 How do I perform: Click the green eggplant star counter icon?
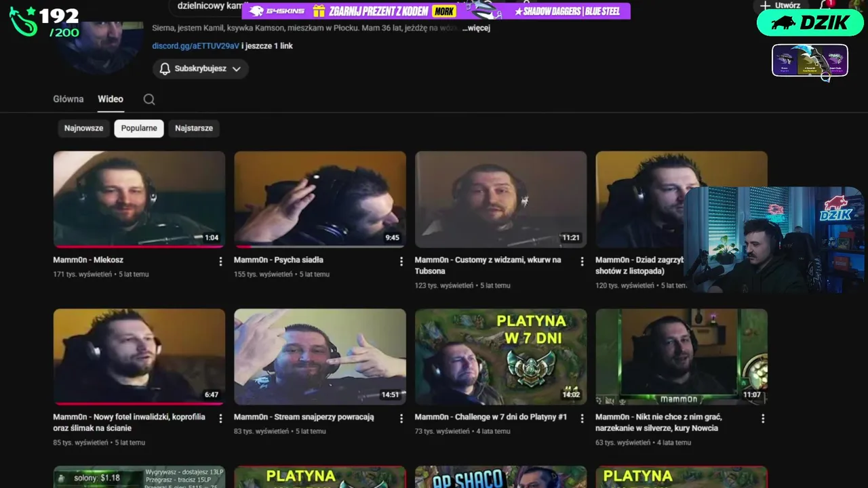[x=22, y=21]
